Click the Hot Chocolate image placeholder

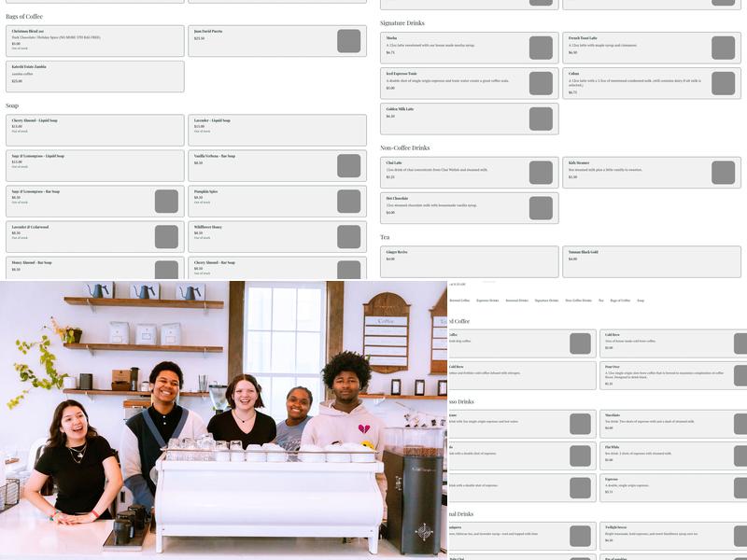[540, 207]
